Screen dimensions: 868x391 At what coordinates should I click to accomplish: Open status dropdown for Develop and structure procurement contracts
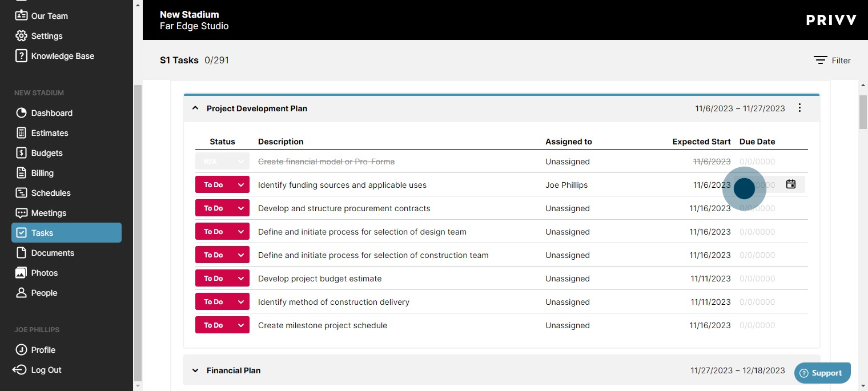[222, 208]
